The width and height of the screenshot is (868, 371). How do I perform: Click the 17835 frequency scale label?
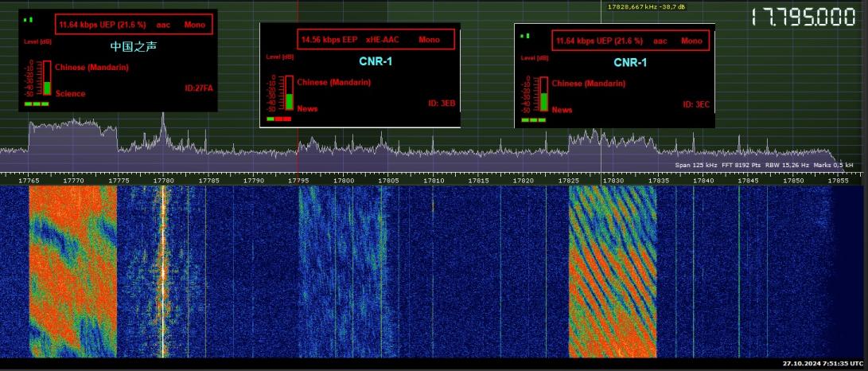(659, 181)
